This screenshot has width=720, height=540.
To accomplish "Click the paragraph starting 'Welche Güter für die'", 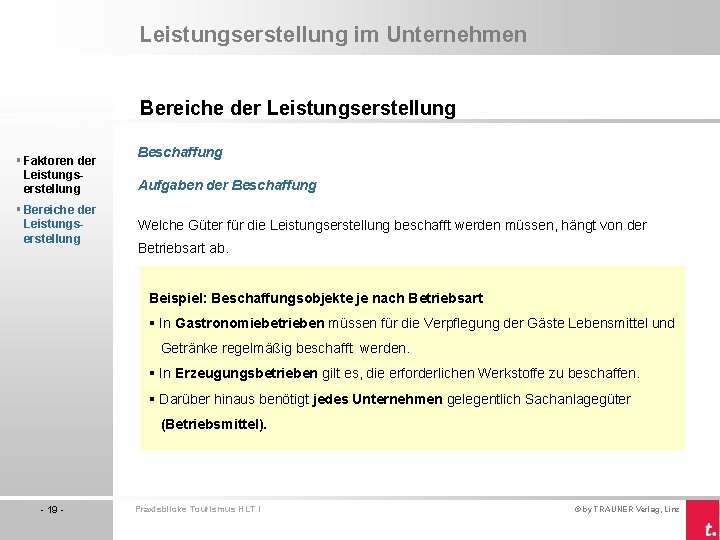I will 392,236.
